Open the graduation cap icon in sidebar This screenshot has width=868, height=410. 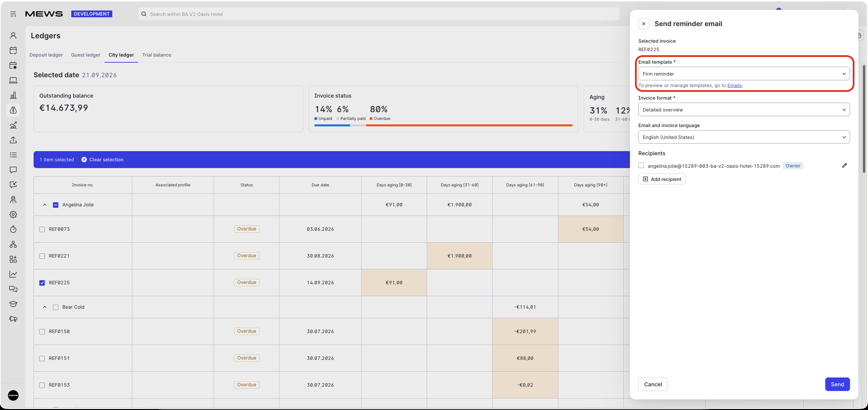tap(13, 304)
